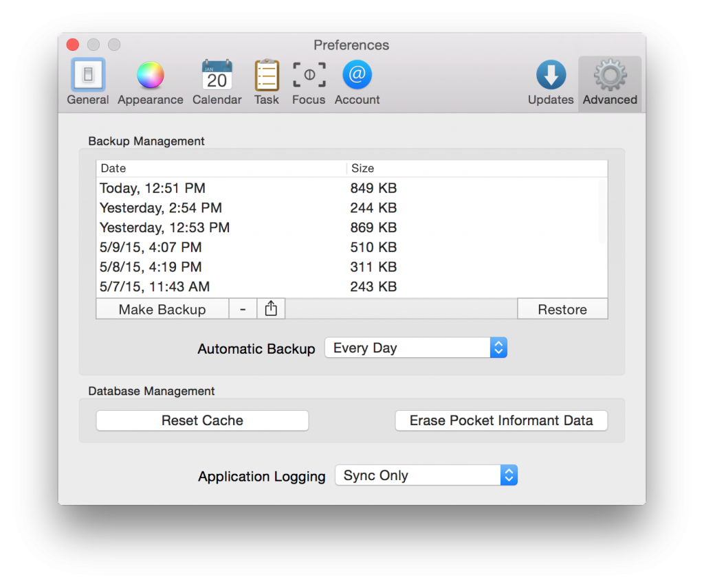Click minus button to delete backup

click(243, 309)
